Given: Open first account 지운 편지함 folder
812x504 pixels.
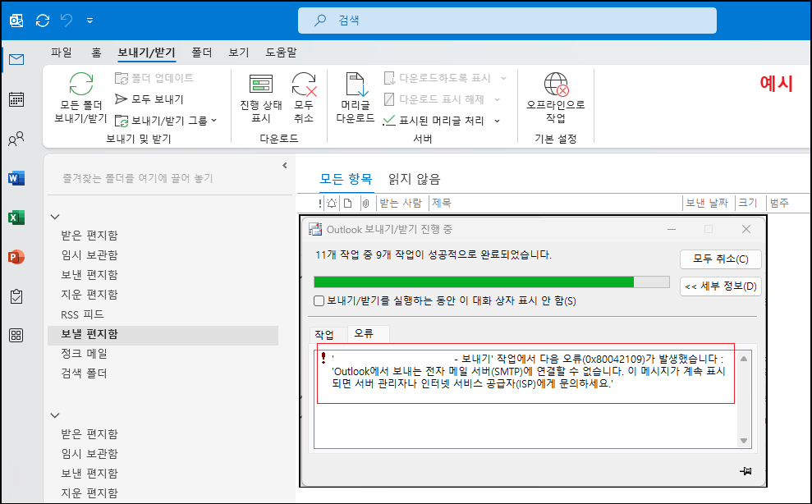Looking at the screenshot, I should 89,294.
